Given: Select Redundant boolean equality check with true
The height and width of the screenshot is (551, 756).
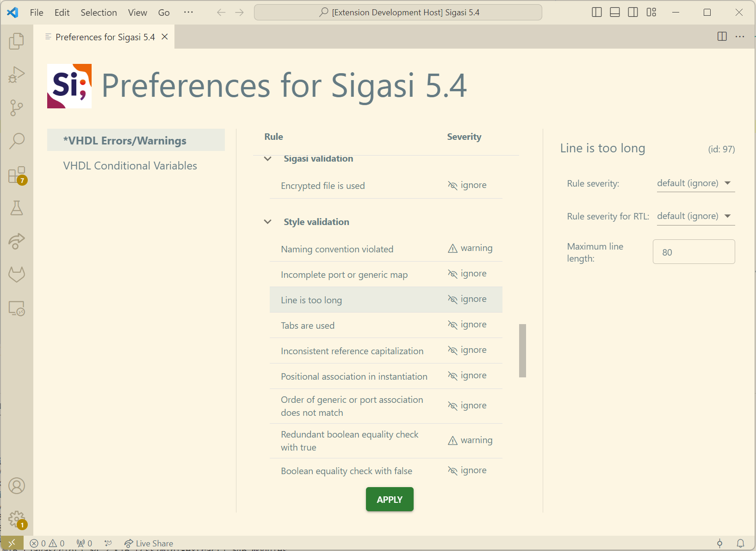Looking at the screenshot, I should point(386,441).
